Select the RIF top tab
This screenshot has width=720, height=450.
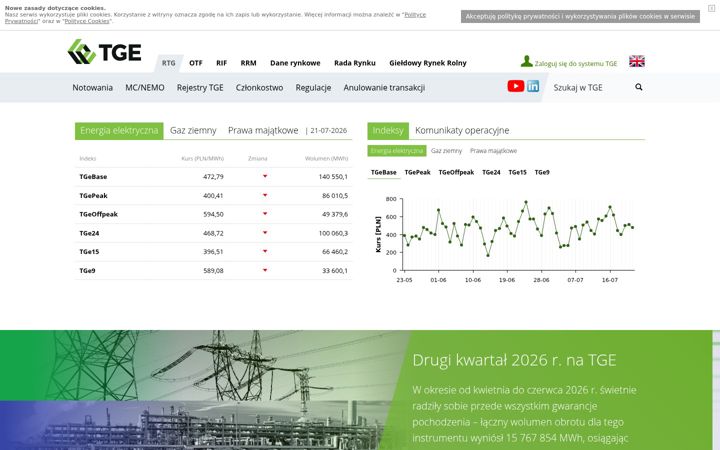click(221, 63)
